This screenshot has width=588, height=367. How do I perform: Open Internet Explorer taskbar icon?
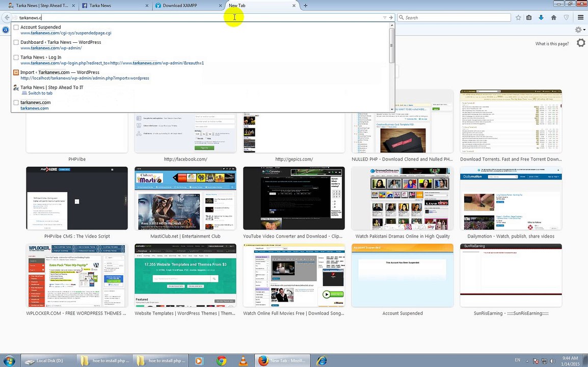click(322, 360)
